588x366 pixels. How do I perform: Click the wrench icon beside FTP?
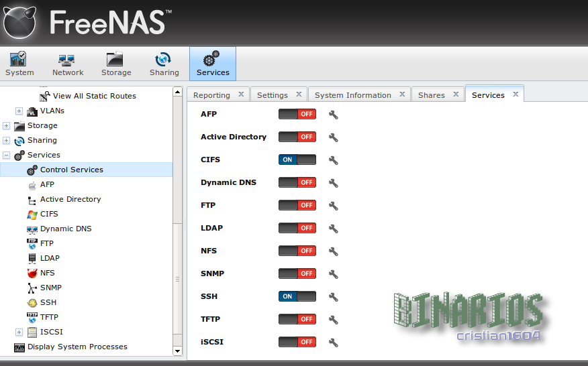[x=333, y=206]
